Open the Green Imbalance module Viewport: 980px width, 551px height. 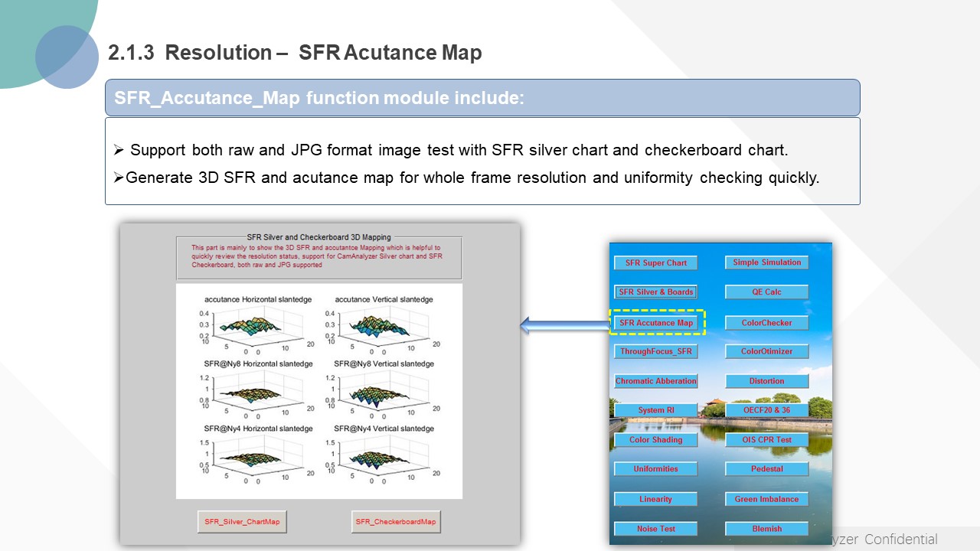click(x=766, y=499)
